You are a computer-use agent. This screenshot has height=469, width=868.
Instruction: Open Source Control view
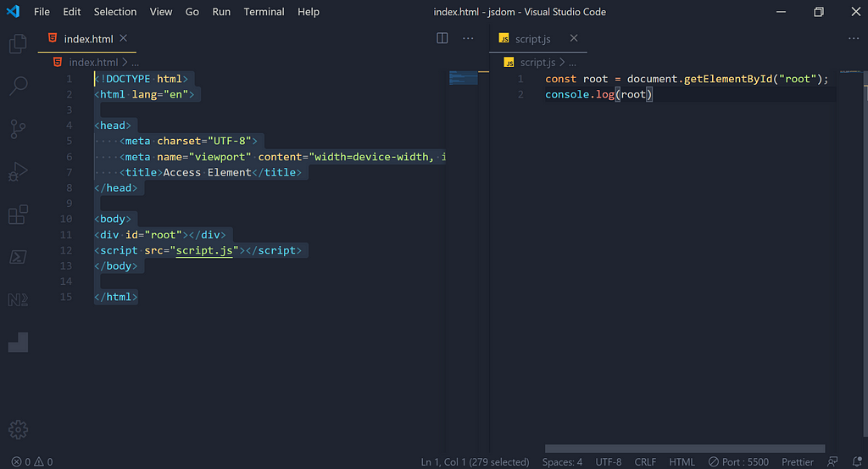point(18,129)
